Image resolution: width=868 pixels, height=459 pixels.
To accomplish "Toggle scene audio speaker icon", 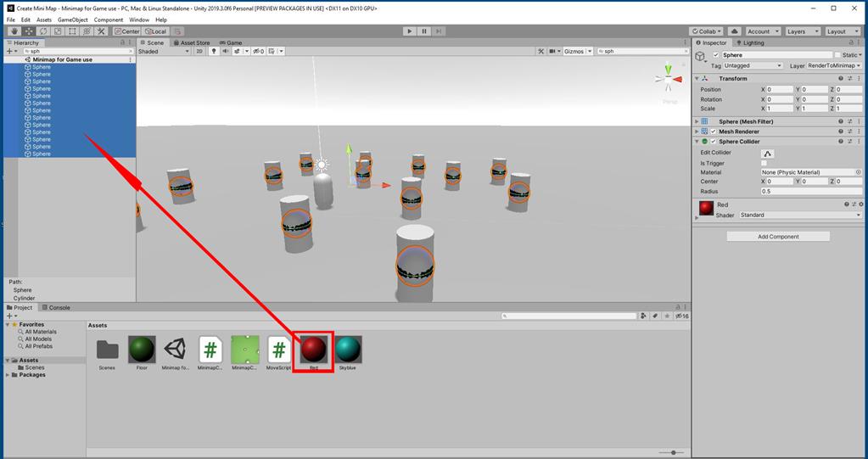I will tap(226, 51).
